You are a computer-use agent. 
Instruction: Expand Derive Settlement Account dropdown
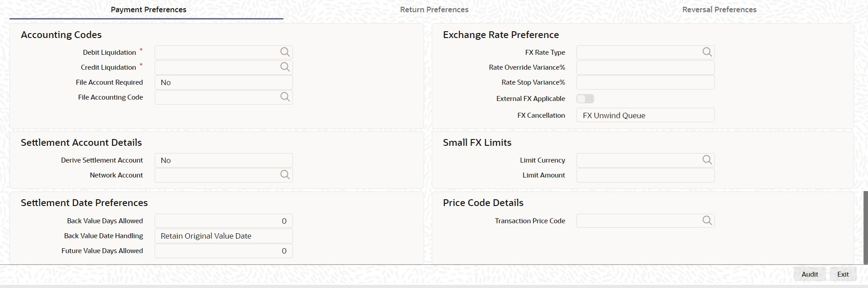coord(223,160)
